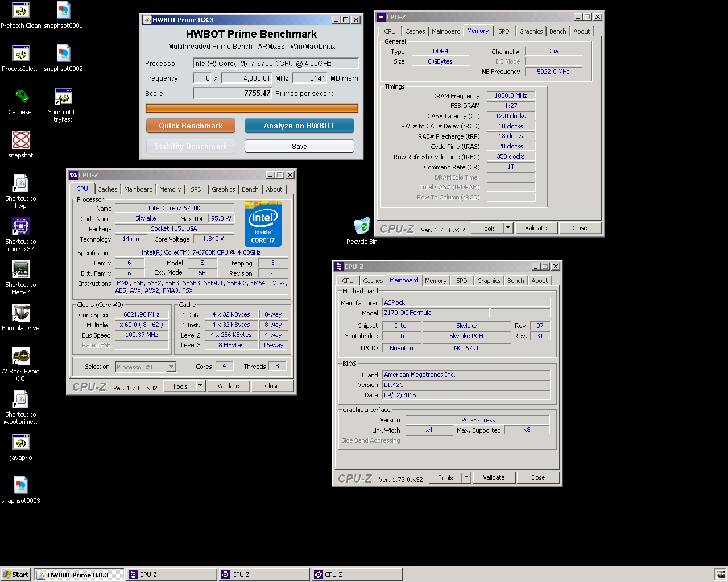The image size is (728, 582).
Task: Click DRAM Frequency value 1808.0 MHz
Action: 511,95
